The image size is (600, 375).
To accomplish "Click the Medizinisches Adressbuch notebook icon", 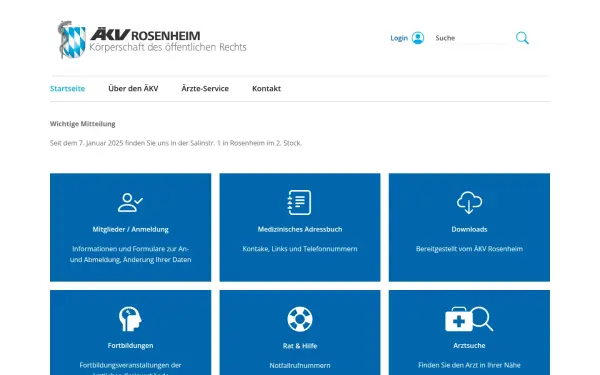I will click(300, 202).
